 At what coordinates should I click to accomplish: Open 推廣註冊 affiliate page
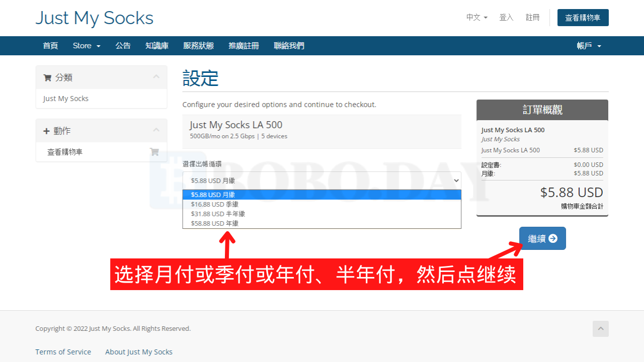click(244, 46)
